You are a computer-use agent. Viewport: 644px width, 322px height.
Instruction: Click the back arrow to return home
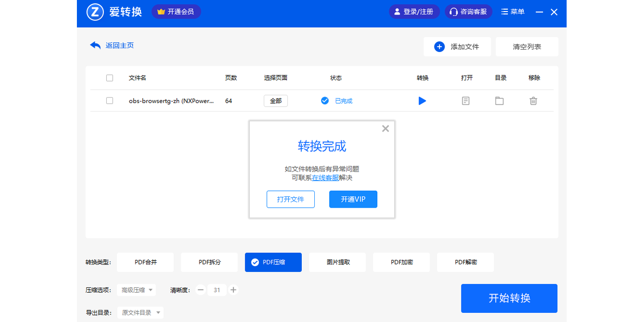pyautogui.click(x=95, y=45)
